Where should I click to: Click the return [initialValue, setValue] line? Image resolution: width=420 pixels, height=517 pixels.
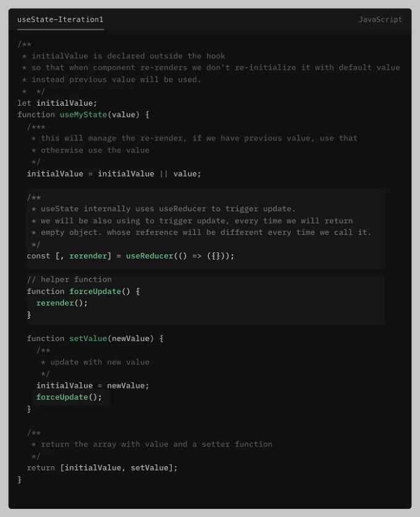pyautogui.click(x=102, y=468)
